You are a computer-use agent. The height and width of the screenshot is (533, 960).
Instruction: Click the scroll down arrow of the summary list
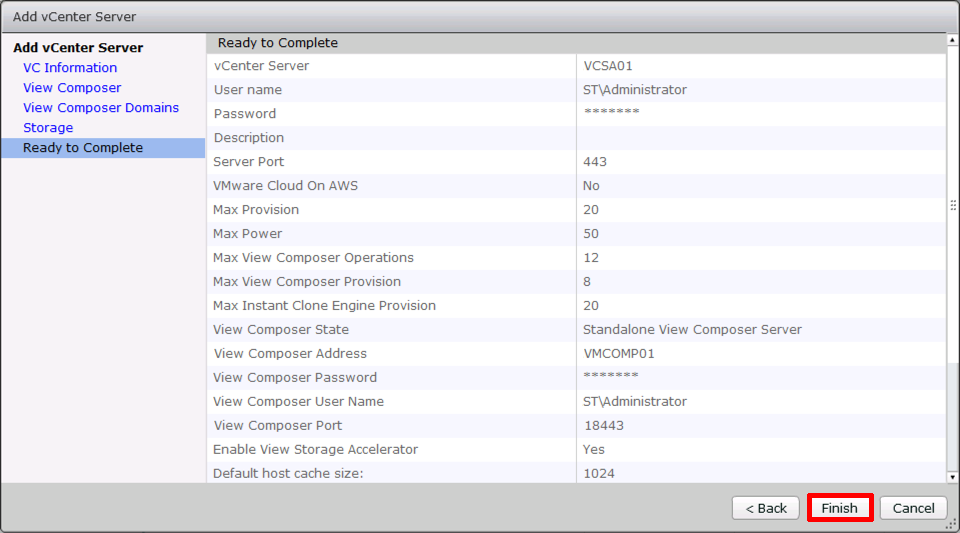[952, 477]
